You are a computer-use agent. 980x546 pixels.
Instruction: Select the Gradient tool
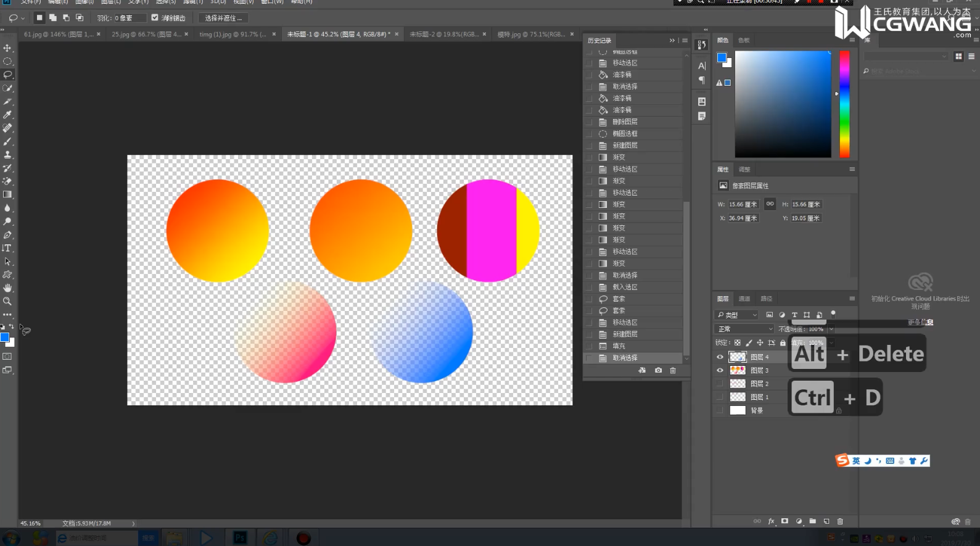[7, 195]
